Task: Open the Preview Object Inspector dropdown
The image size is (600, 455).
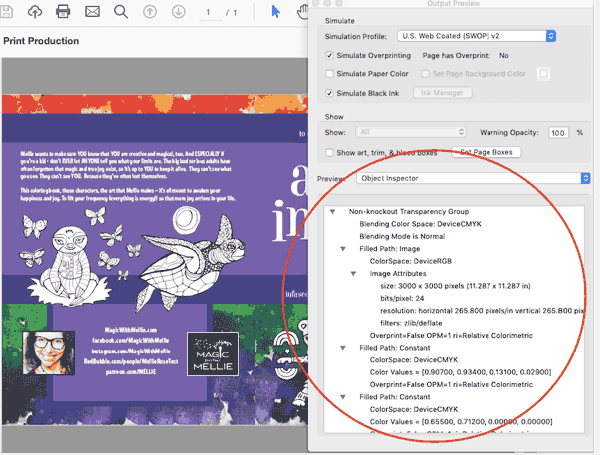Action: click(473, 178)
